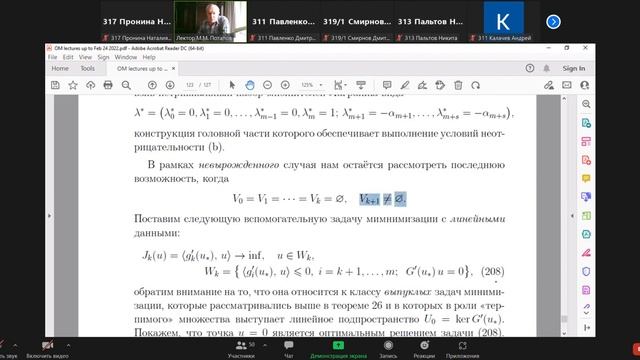
Task: Toggle scrolling read mode icon
Action: tap(361, 85)
